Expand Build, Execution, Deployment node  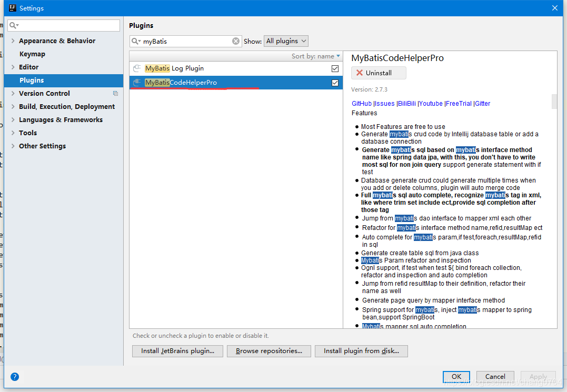pos(13,107)
